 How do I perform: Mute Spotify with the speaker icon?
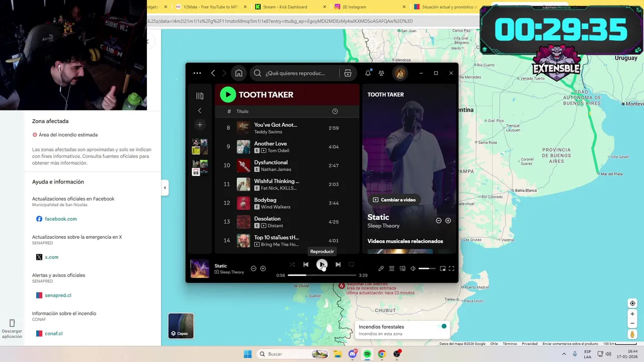click(413, 268)
